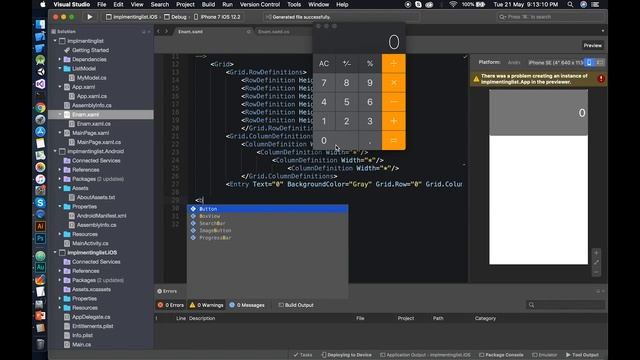Toggle the Preview pane button
Screen dimensions: 640x360
(592, 45)
